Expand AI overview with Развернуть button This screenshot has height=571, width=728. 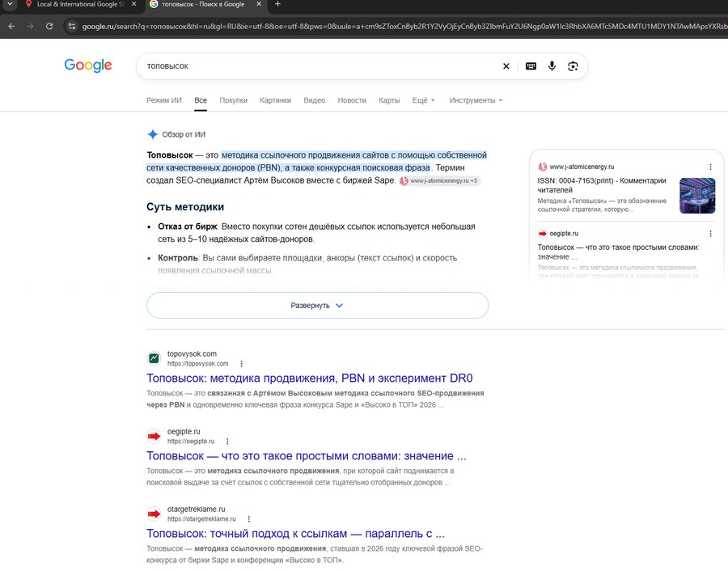318,306
